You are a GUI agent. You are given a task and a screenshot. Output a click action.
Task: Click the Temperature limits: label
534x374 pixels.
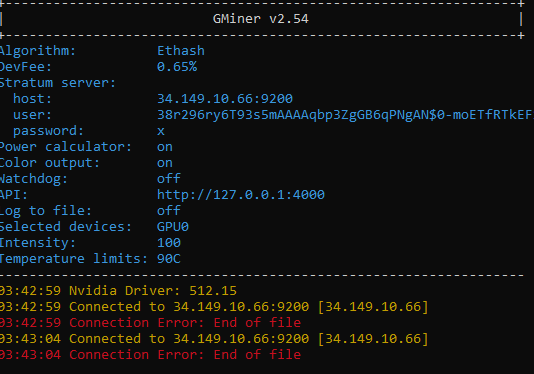[74, 259]
